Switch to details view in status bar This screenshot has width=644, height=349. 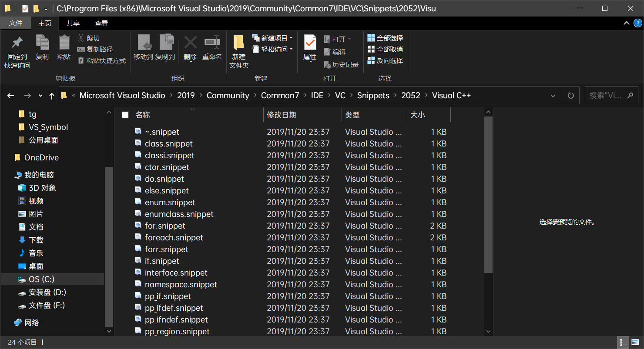623,342
